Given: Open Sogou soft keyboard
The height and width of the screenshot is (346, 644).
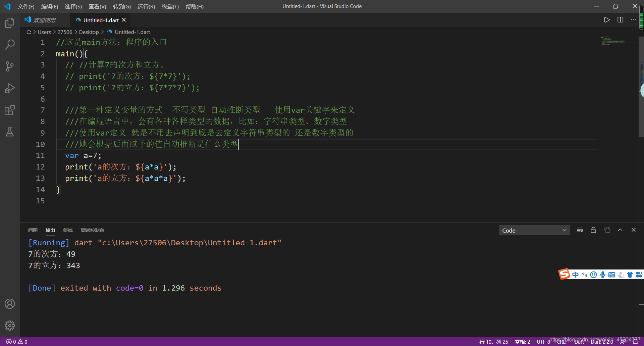Looking at the screenshot, I should click(x=612, y=275).
